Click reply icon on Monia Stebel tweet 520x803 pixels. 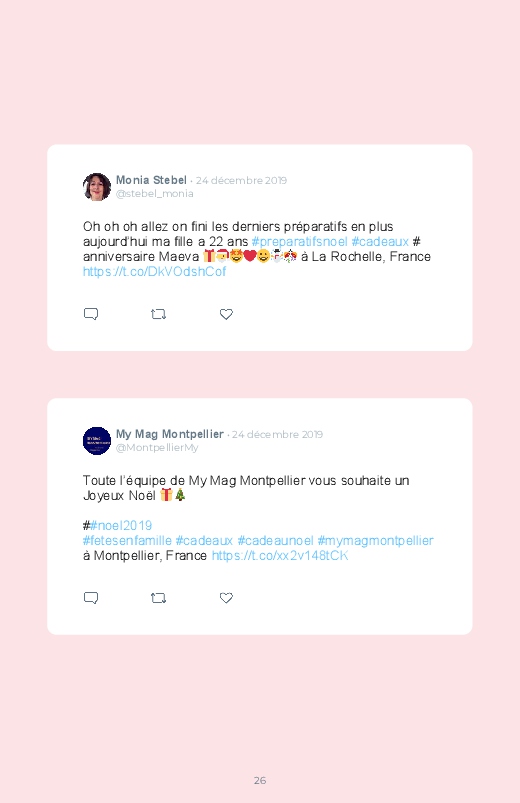91,314
